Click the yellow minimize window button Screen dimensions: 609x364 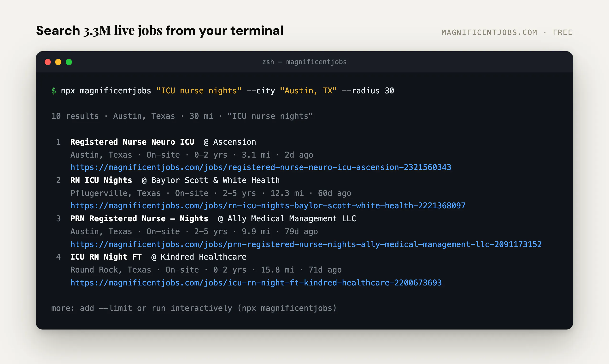point(58,62)
